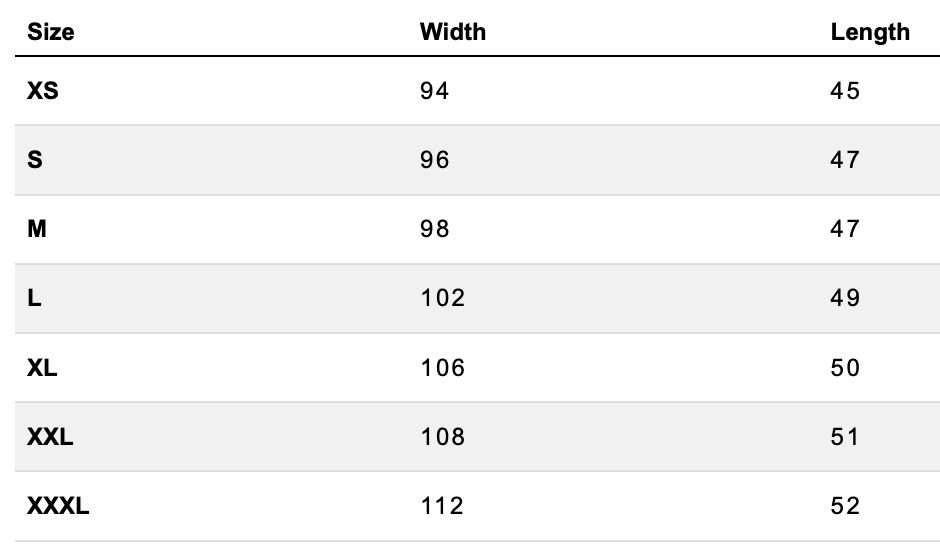Image resolution: width=940 pixels, height=548 pixels.
Task: Click width value 112 in XXXL row
Action: click(442, 506)
